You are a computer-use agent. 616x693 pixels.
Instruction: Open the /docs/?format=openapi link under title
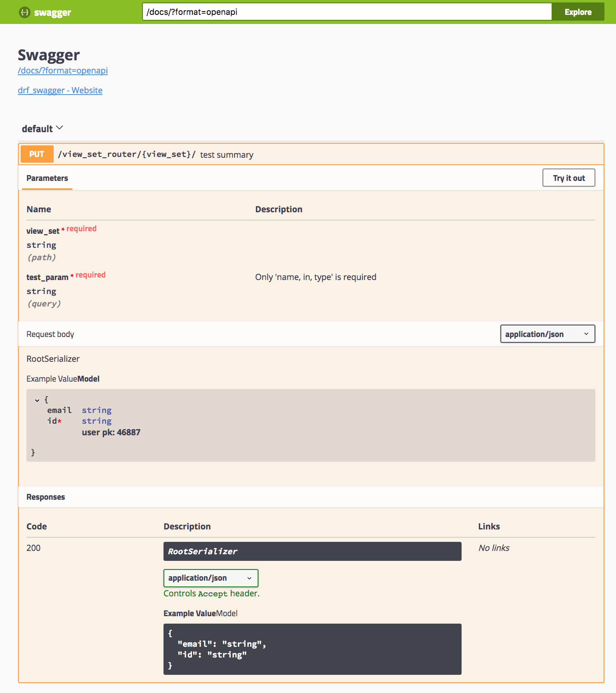pos(63,71)
